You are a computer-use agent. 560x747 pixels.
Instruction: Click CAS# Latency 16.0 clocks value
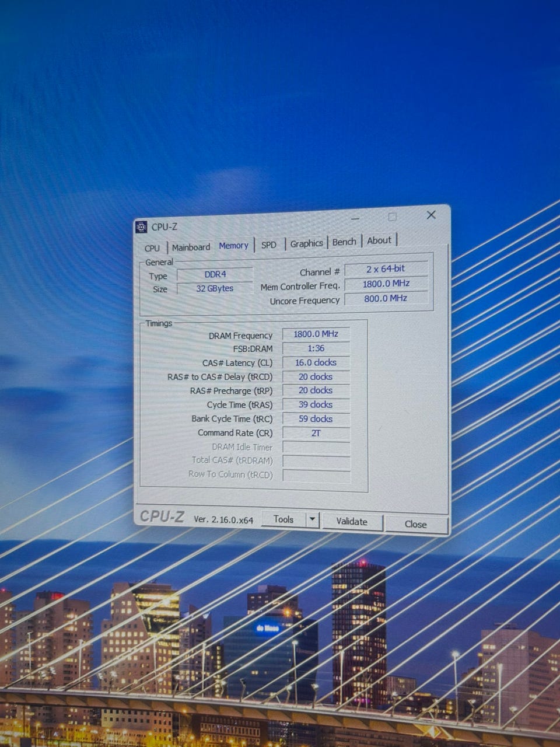pyautogui.click(x=316, y=362)
